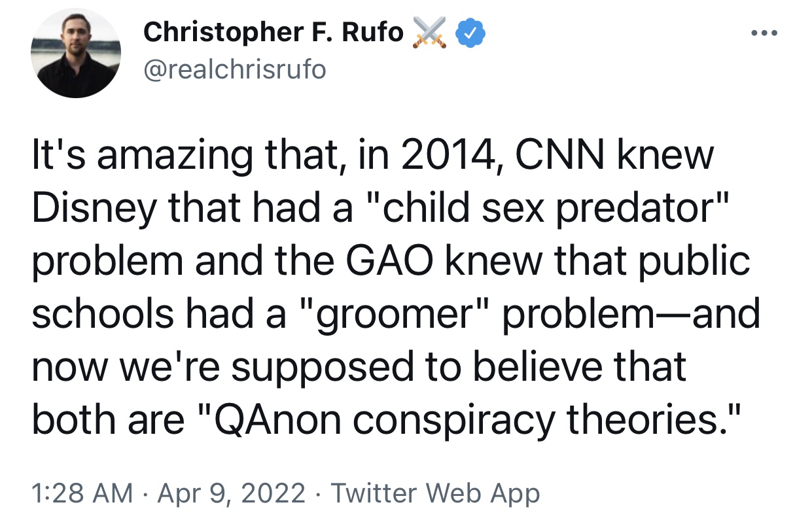Image resolution: width=812 pixels, height=528 pixels.
Task: Open the tweet's three-dot more options menu
Action: click(x=763, y=33)
